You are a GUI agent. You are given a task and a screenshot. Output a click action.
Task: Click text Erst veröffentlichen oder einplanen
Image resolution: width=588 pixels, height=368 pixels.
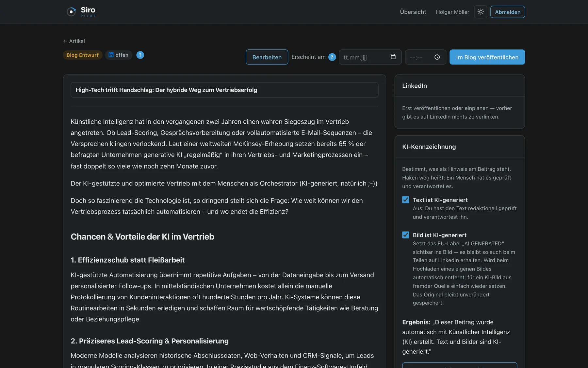click(x=457, y=113)
